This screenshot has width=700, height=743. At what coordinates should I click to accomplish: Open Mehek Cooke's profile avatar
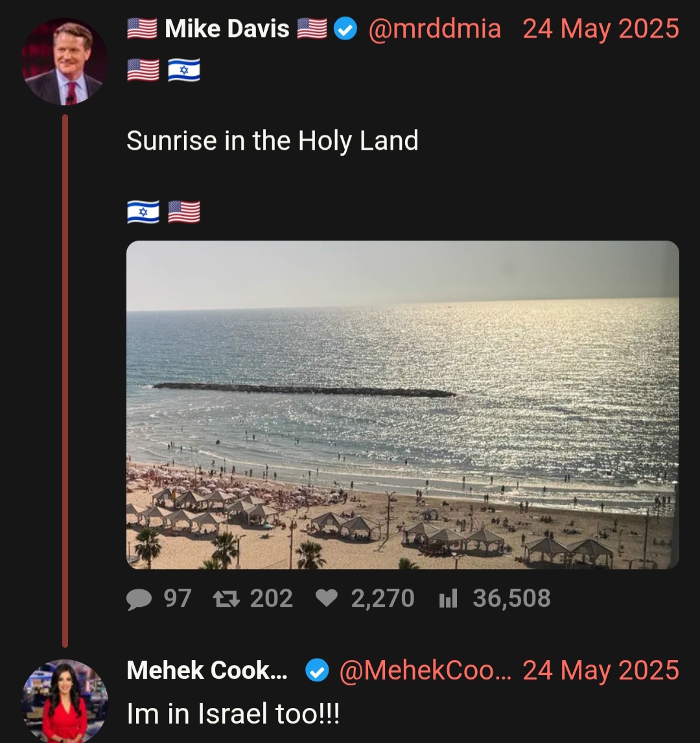(65, 702)
